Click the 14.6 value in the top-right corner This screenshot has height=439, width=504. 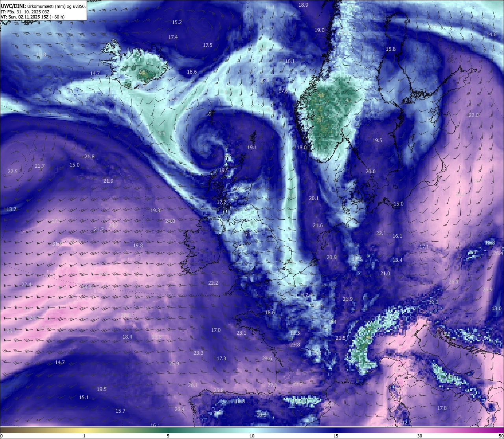tap(492, 35)
